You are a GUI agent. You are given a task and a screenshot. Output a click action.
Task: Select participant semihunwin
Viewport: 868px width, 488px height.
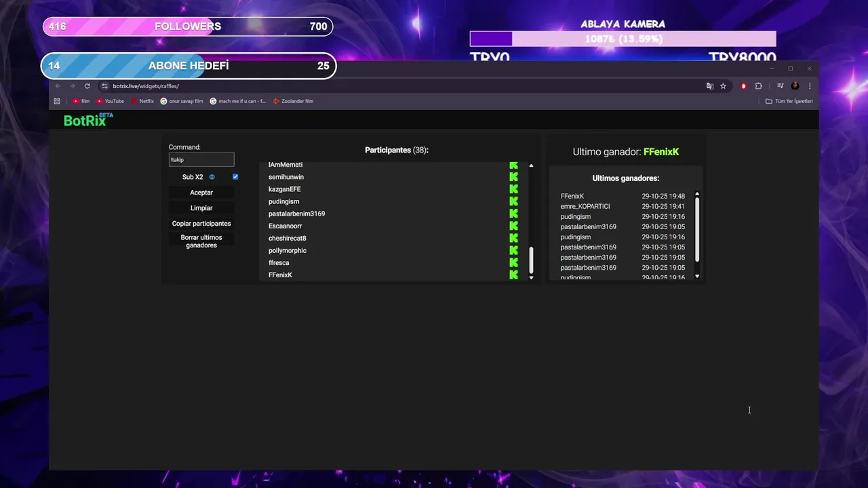286,177
